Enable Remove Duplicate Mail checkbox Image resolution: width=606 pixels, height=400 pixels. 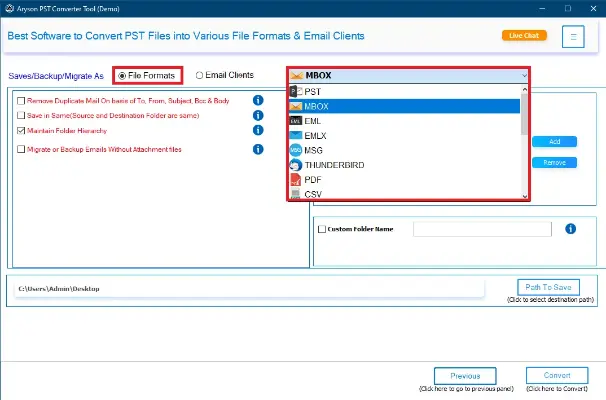coord(21,101)
